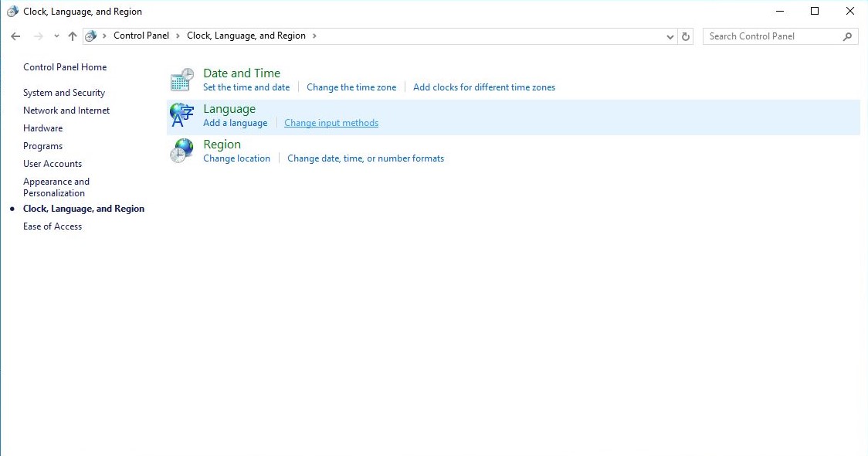The height and width of the screenshot is (456, 868).
Task: Click the Control Panel icon in the address bar
Action: coord(91,36)
